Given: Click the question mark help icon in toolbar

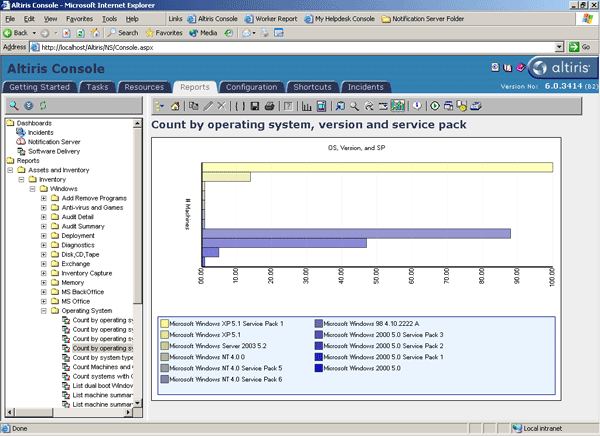Looking at the screenshot, I should click(x=288, y=106).
